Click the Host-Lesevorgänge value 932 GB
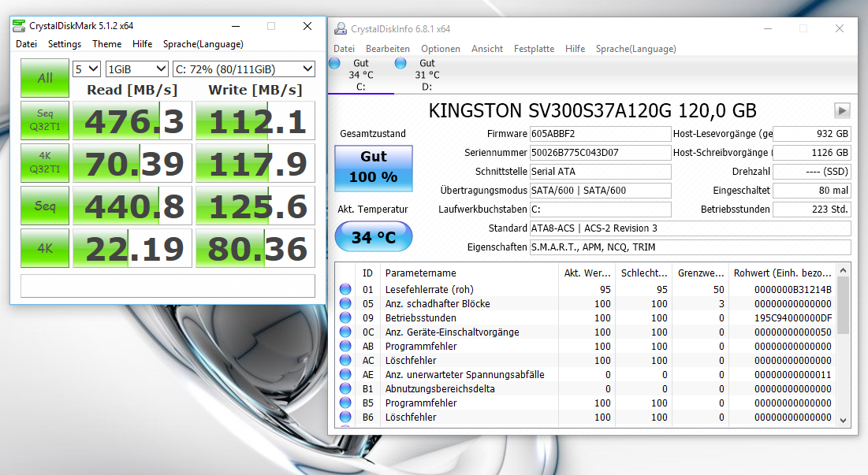The image size is (868, 475). pyautogui.click(x=812, y=134)
